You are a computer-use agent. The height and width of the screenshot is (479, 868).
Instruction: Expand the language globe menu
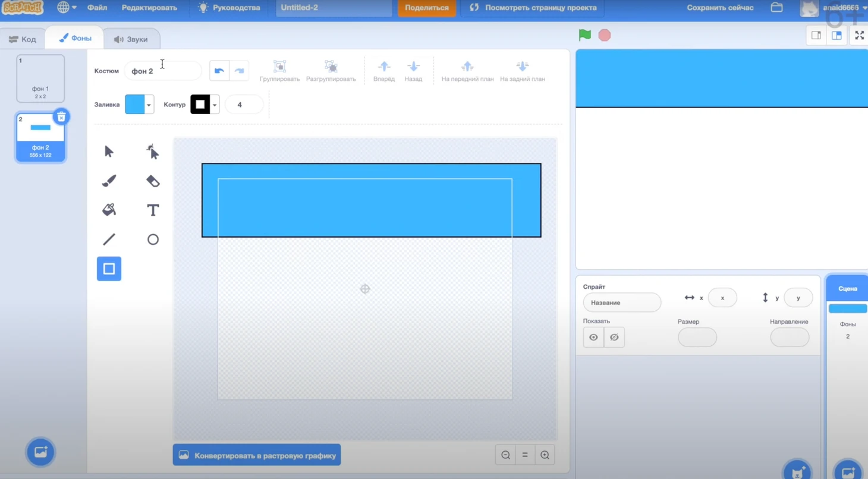[67, 8]
